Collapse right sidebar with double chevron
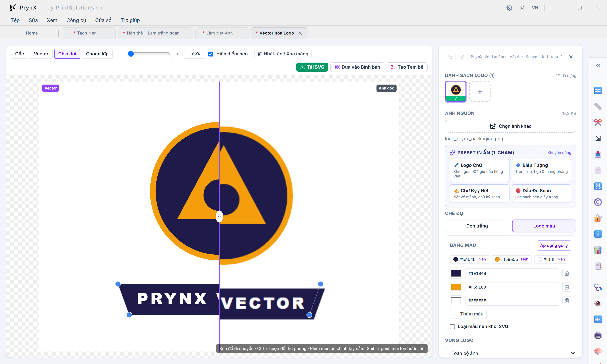The image size is (607, 364). [x=598, y=65]
